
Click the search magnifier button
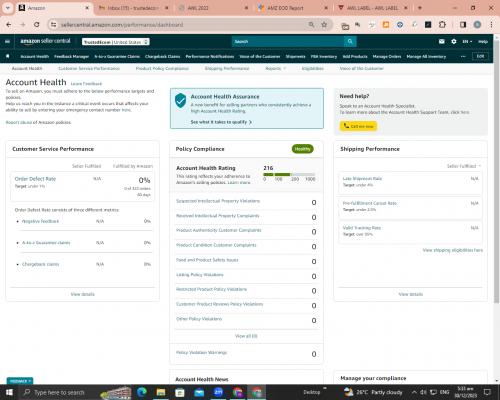[350, 41]
